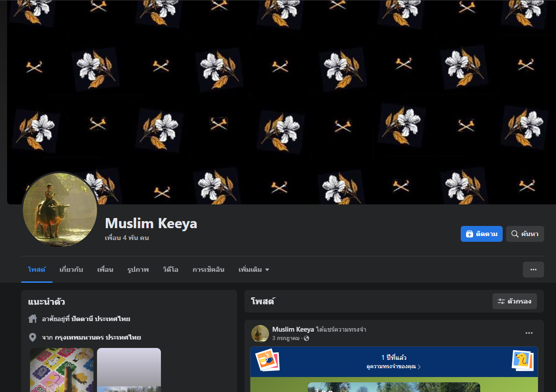The width and height of the screenshot is (556, 392).
Task: Click the dog photo icon on right of banner
Action: [x=522, y=360]
